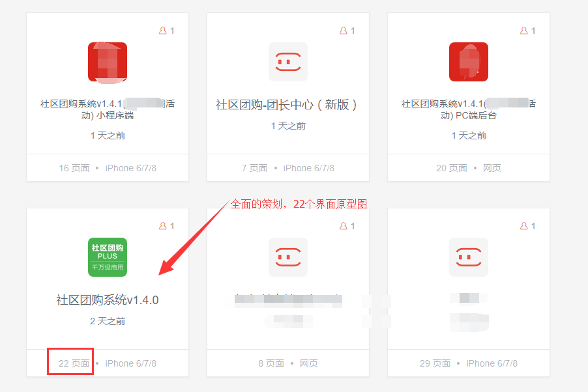
Task: Click the 2 天之前 timestamp
Action: (x=108, y=321)
